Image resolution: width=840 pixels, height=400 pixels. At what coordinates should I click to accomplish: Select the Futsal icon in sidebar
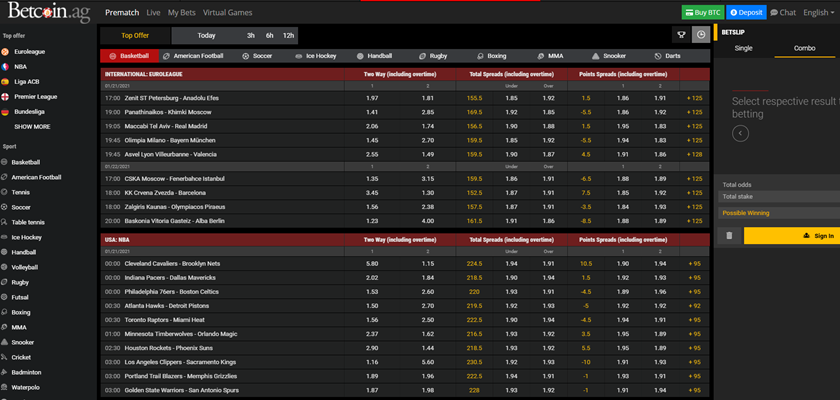click(x=5, y=297)
